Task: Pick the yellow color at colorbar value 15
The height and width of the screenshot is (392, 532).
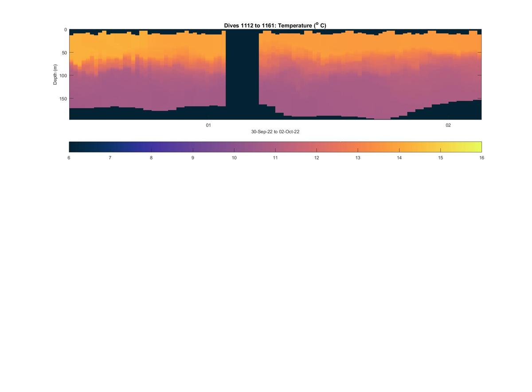Action: tap(441, 147)
